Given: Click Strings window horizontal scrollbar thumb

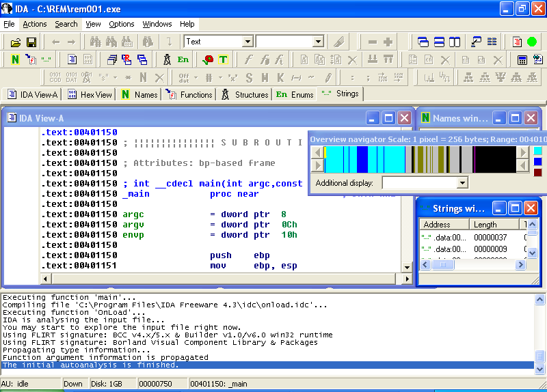Looking at the screenshot, I should [443, 265].
